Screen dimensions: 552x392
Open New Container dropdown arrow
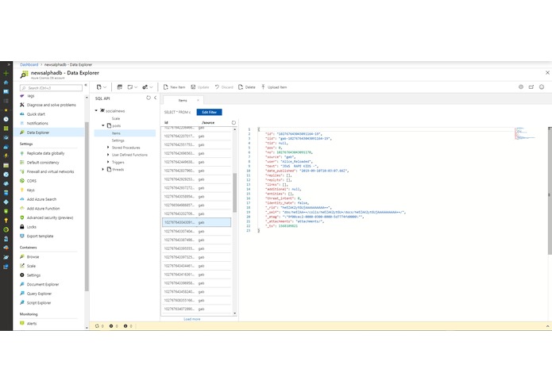pyautogui.click(x=105, y=87)
